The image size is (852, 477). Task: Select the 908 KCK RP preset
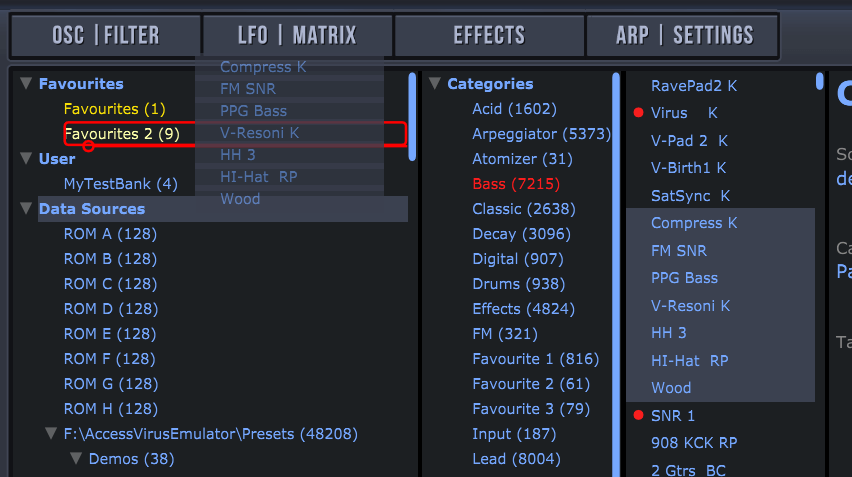click(694, 442)
